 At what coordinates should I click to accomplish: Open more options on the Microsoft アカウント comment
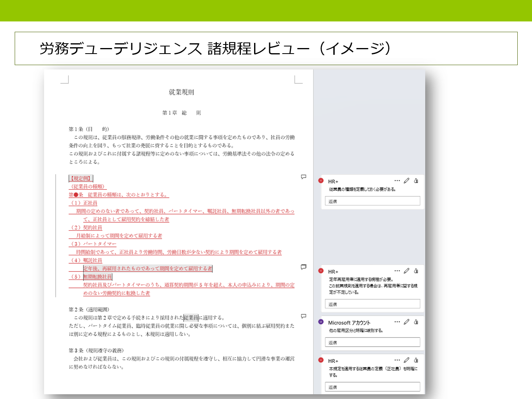coord(397,322)
